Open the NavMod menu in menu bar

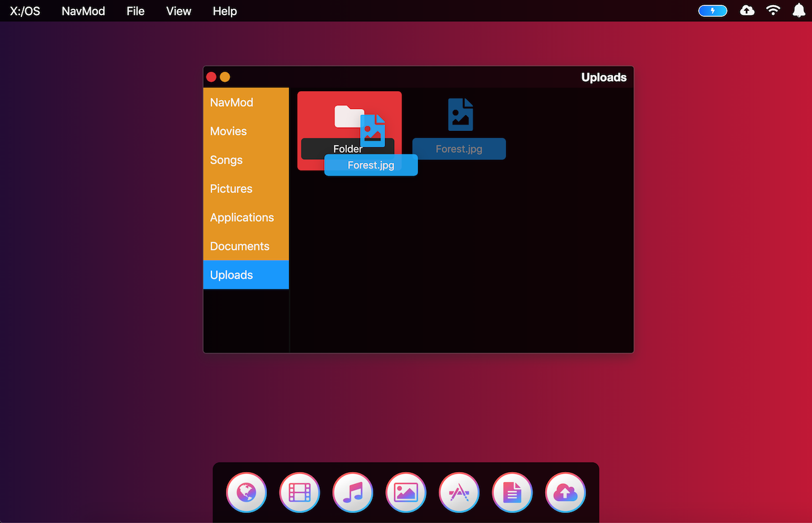click(x=83, y=11)
